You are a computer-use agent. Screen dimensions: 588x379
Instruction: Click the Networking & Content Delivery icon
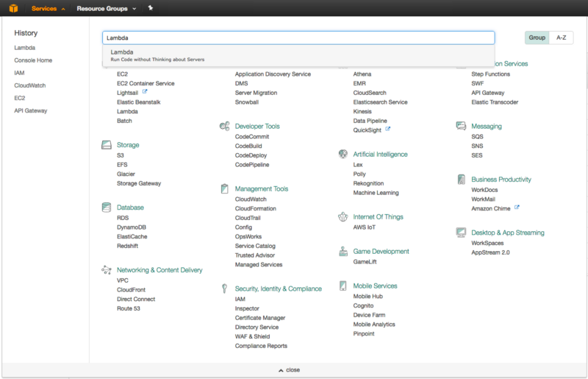coord(107,269)
